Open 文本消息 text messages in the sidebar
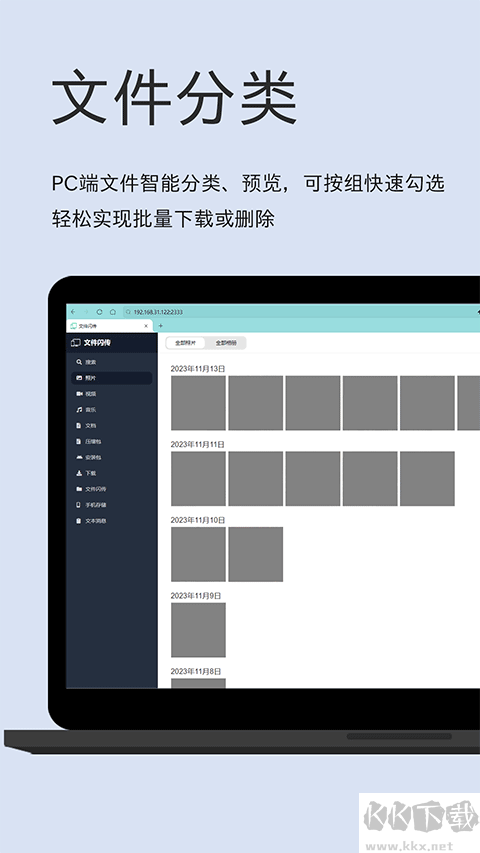480x853 pixels. tap(112, 521)
